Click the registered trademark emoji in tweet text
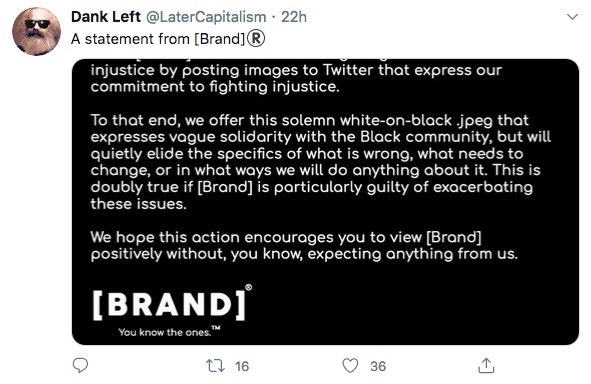Viewport: 591px width, 384px height. (256, 38)
